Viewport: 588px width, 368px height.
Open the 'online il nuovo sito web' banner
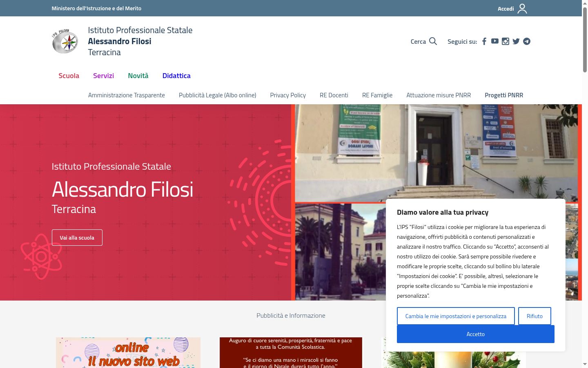point(128,352)
